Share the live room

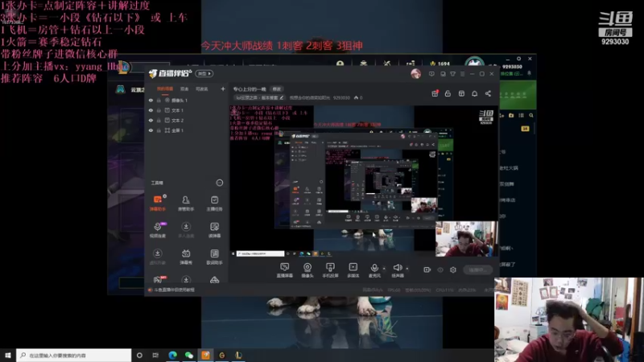tap(488, 93)
